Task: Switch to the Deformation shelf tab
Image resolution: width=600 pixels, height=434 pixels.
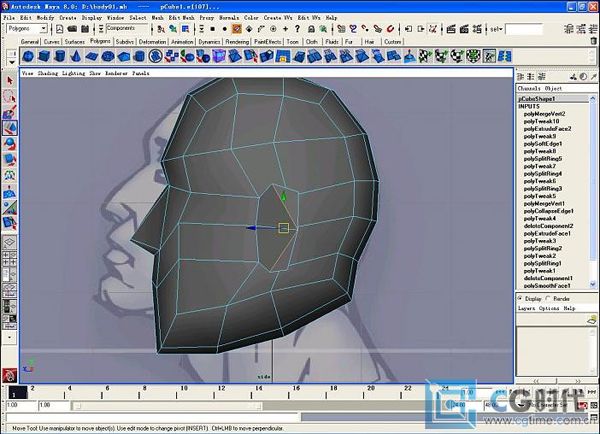Action: pos(152,42)
